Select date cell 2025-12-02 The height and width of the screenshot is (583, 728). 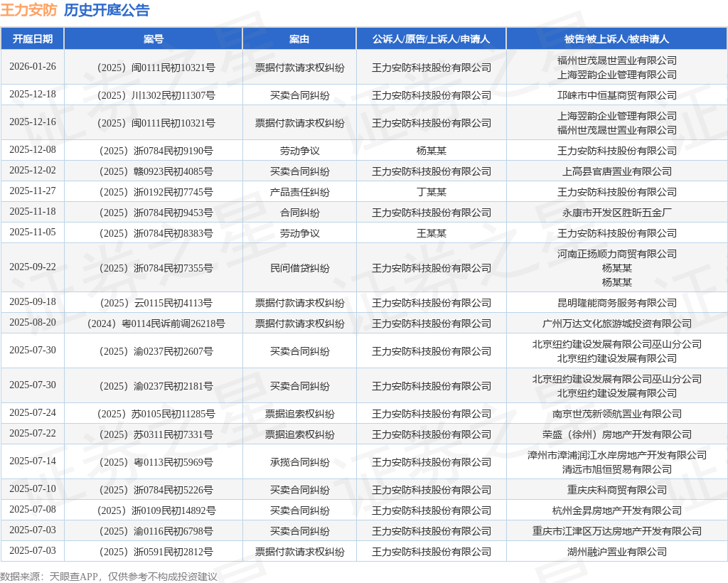(x=33, y=171)
